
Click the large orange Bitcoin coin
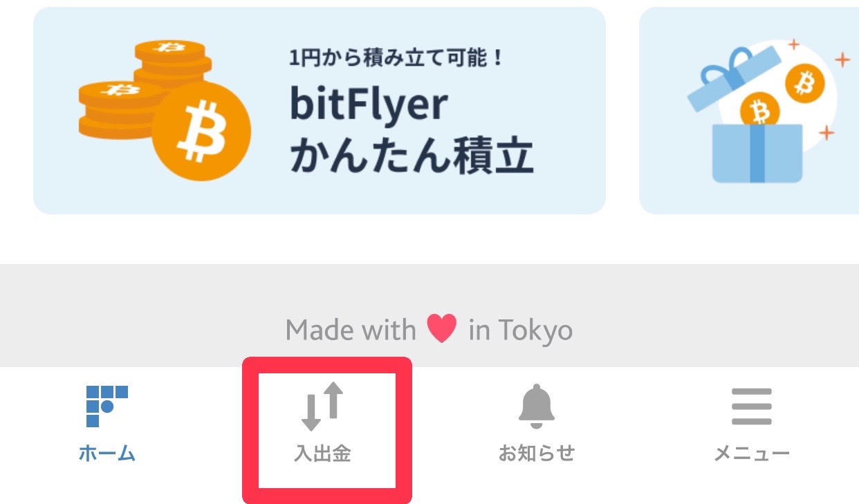pos(201,131)
